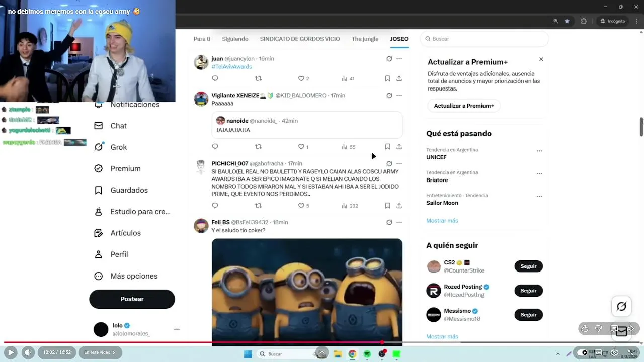Open more options on PICHICHI_007's tweet
The width and height of the screenshot is (644, 362).
(x=399, y=163)
